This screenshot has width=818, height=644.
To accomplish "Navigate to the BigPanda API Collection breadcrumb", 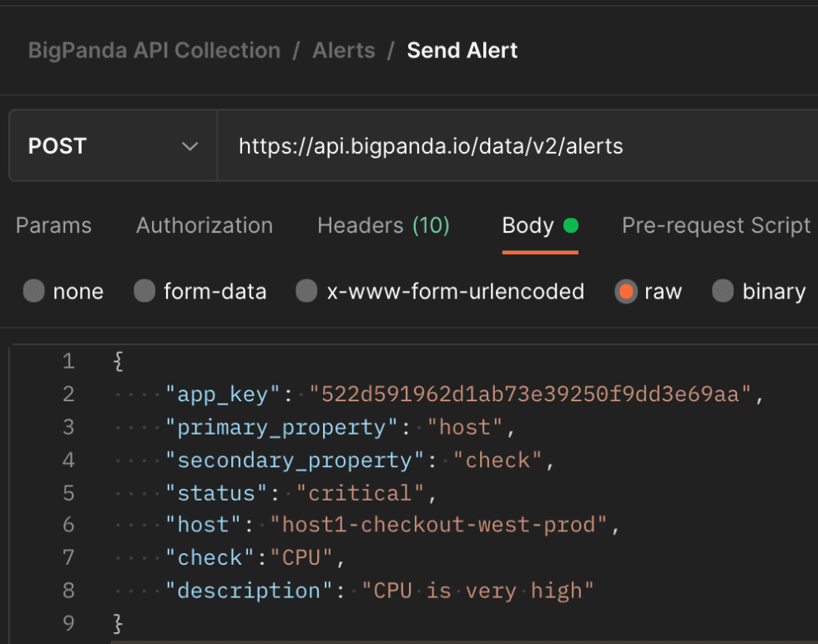I will point(154,50).
